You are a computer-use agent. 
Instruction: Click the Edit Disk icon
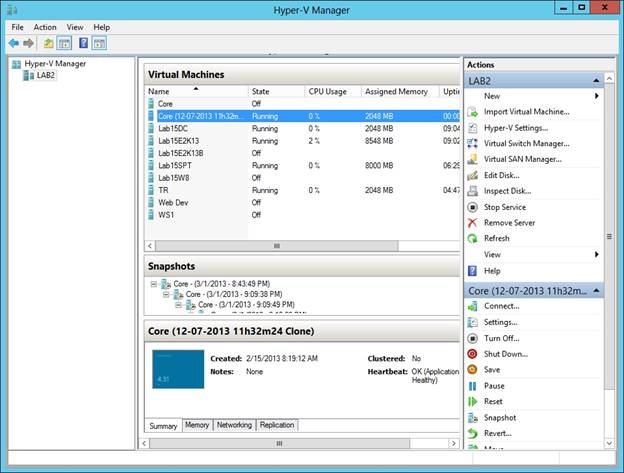(x=472, y=175)
